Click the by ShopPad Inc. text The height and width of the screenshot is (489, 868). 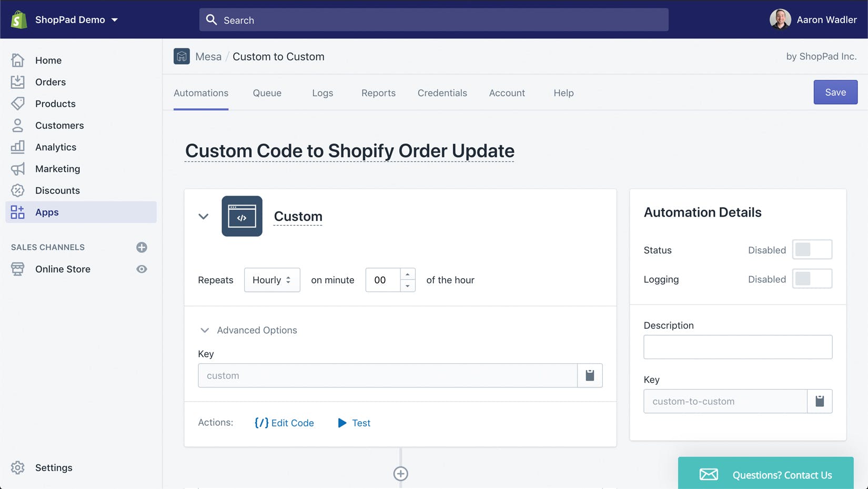pos(821,56)
